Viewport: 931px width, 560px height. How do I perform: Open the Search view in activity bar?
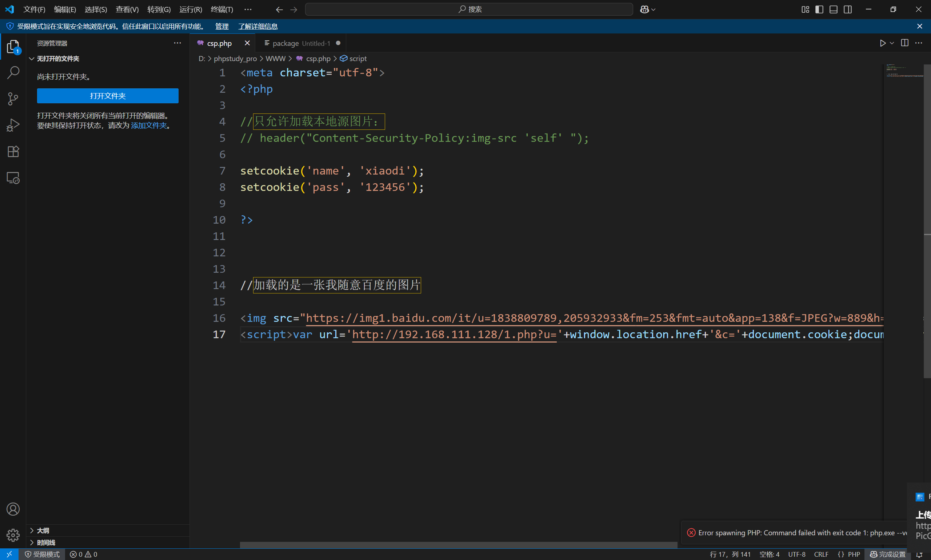tap(13, 72)
